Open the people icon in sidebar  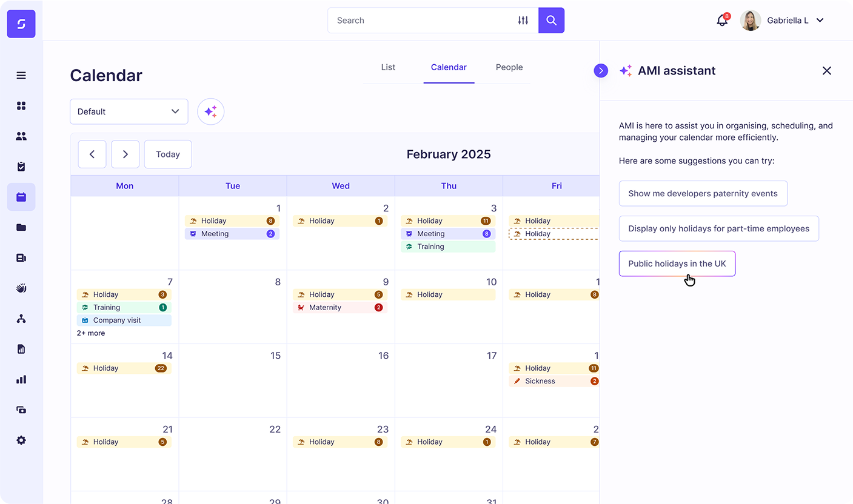(21, 136)
